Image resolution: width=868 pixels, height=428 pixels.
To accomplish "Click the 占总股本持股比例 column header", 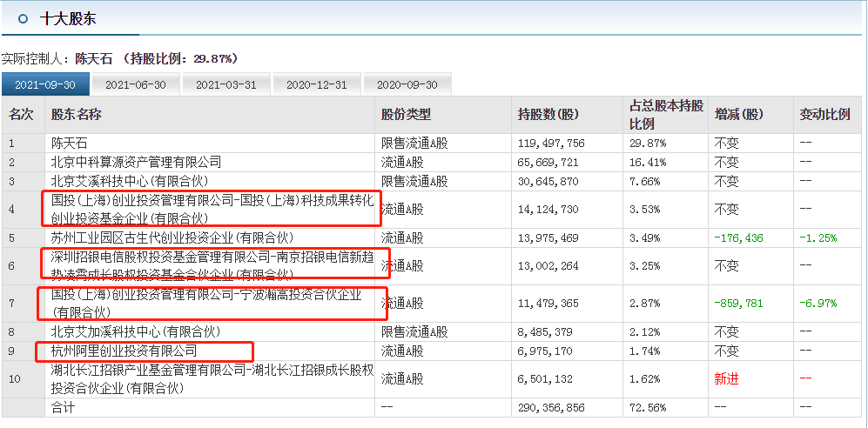I will (x=666, y=115).
